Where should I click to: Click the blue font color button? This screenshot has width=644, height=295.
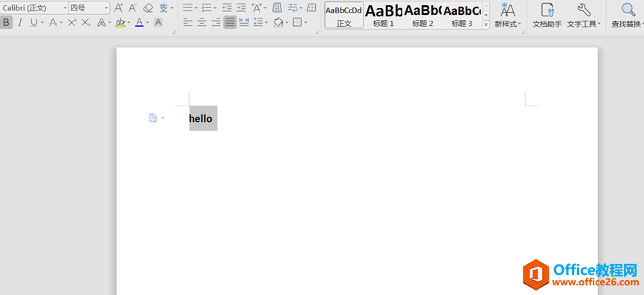[x=139, y=22]
